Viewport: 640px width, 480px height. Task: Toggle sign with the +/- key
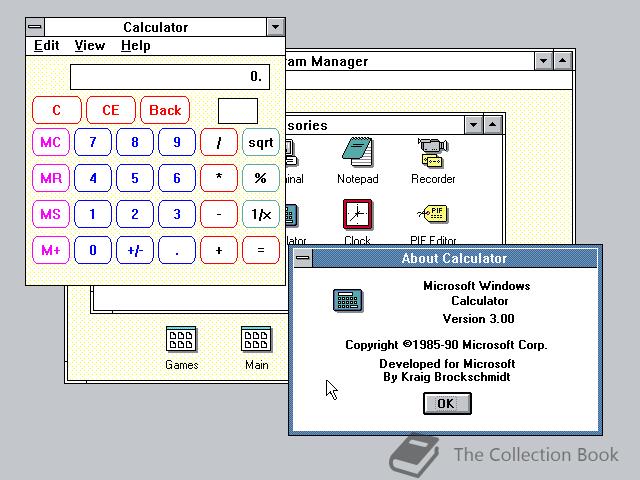[135, 250]
